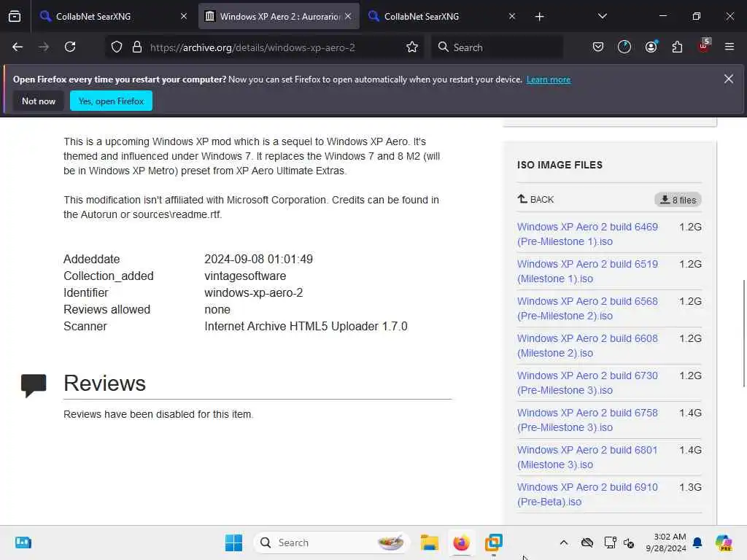Click the BACK link in ISO files
The height and width of the screenshot is (560, 747).
[x=536, y=199]
